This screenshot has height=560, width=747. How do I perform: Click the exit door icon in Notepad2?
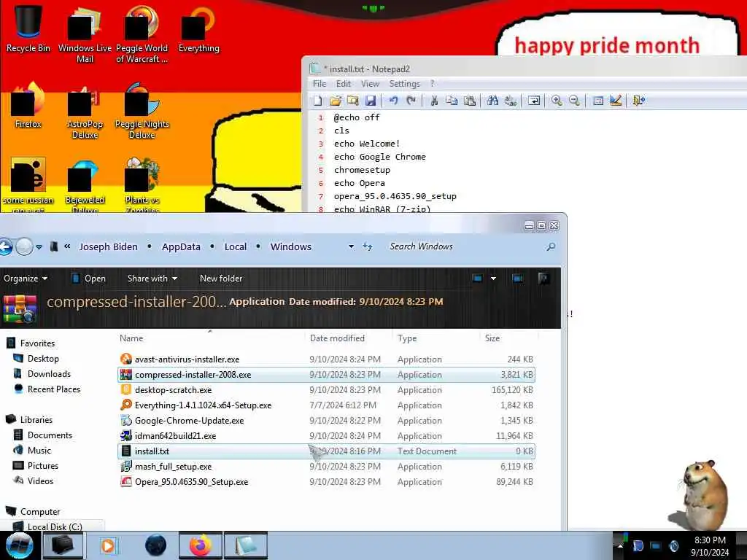(x=638, y=101)
